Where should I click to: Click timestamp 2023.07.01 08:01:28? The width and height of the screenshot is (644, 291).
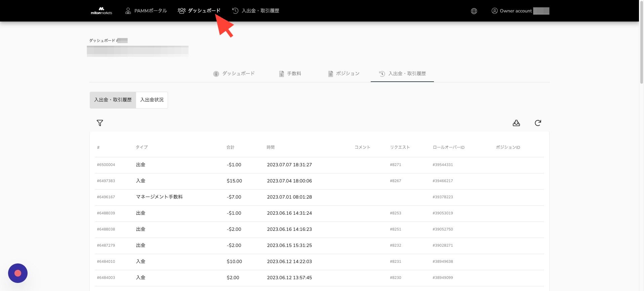pyautogui.click(x=289, y=197)
